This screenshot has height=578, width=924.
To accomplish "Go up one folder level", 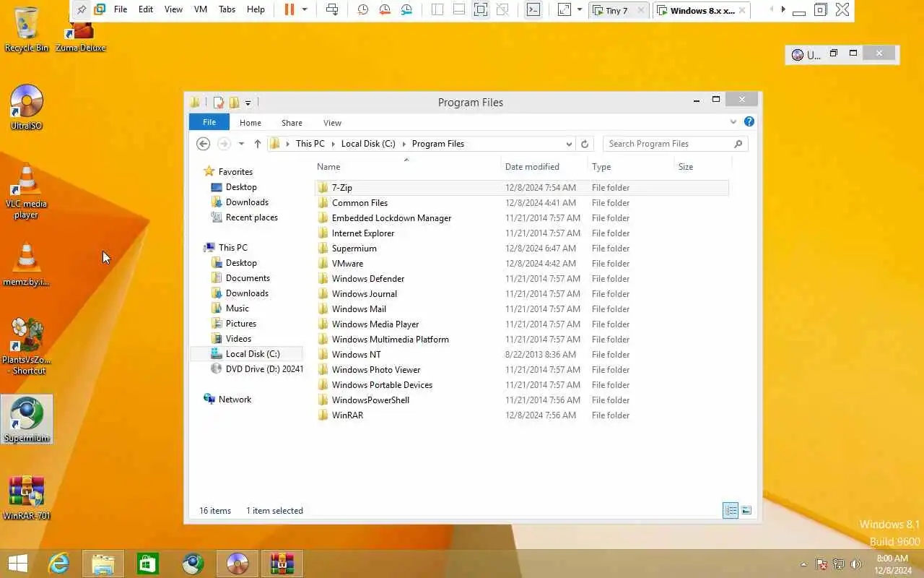I will point(258,144).
